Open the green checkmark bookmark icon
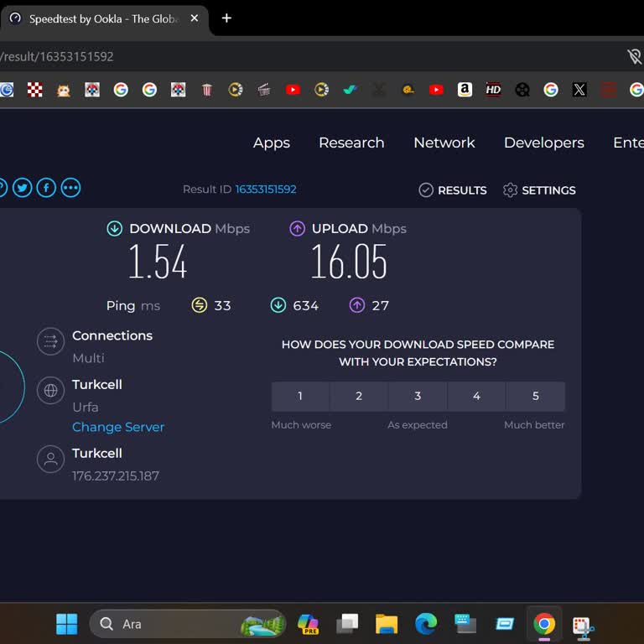 tap(350, 90)
